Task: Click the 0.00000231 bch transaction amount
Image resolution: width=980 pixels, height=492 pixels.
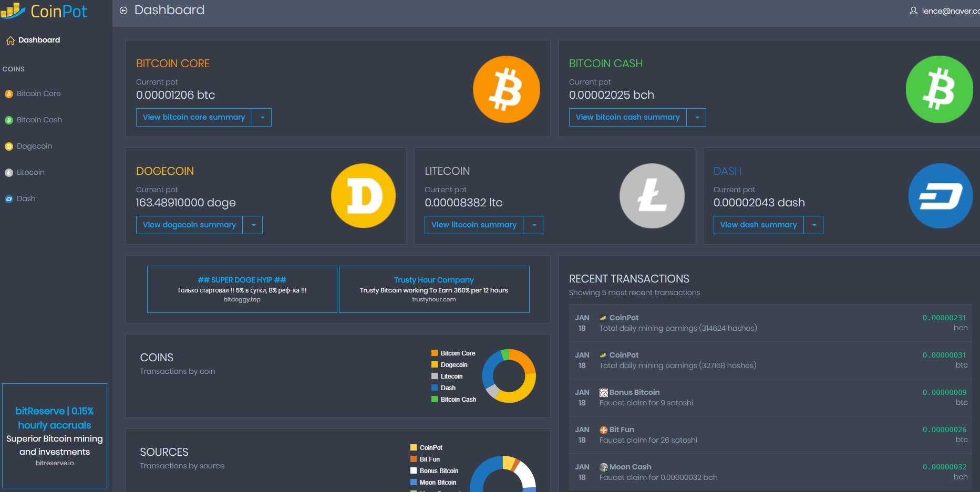Action: [x=944, y=318]
